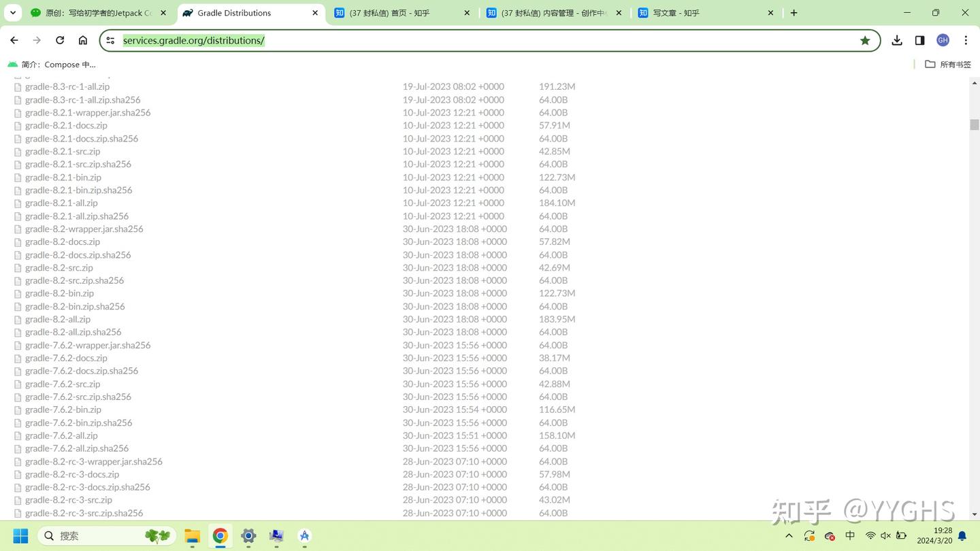Switch to the 写文章 - 知乎 tab

pyautogui.click(x=706, y=13)
